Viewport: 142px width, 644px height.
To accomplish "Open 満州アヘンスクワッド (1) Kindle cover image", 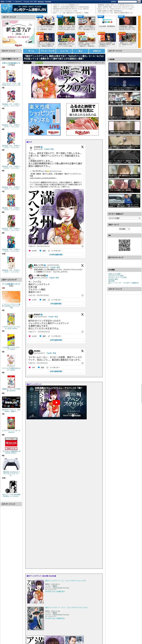I will tap(35, 592).
